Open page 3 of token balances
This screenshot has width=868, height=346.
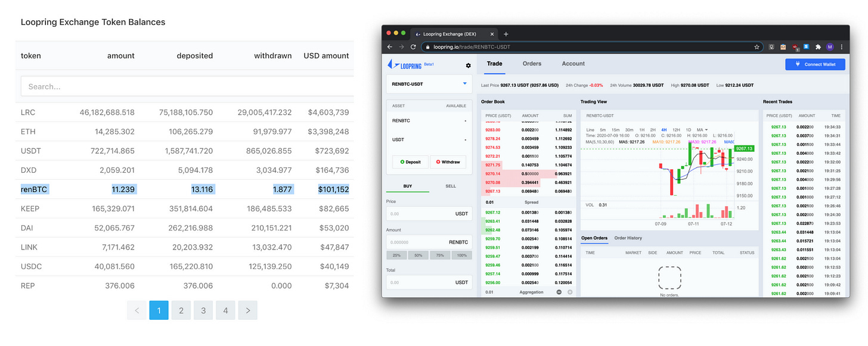click(203, 310)
